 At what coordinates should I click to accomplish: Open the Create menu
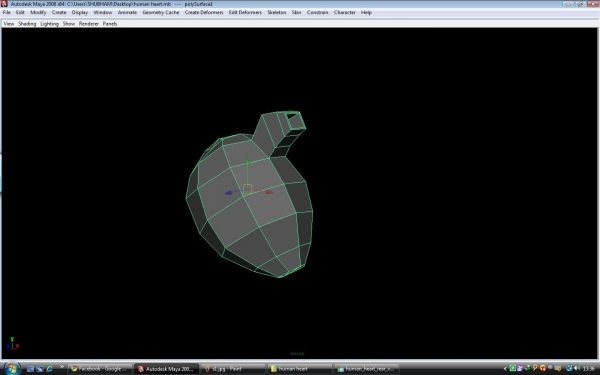pos(59,12)
